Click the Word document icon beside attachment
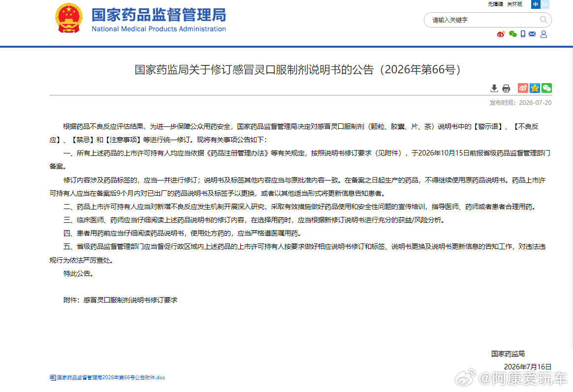Viewport: 573px width, 392px height. (53, 377)
